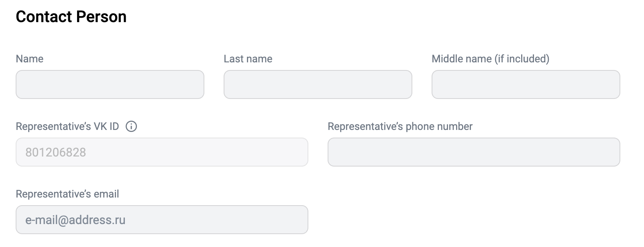The image size is (644, 247).
Task: Click the 'Representative's phone number' label
Action: tap(400, 126)
